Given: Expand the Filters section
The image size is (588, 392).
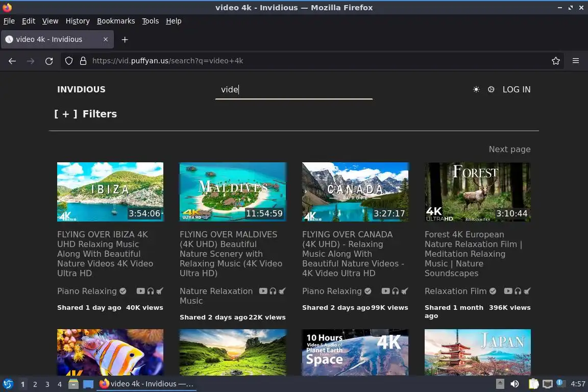Looking at the screenshot, I should (x=86, y=114).
